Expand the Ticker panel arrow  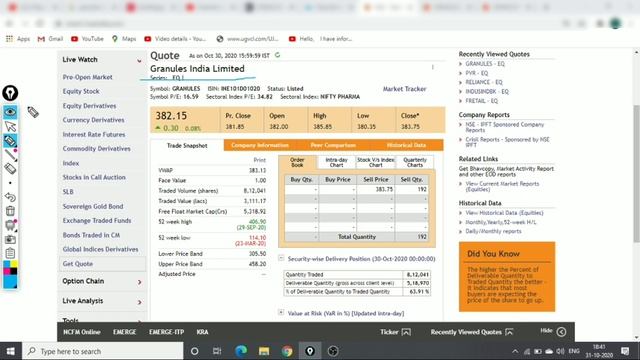coord(406,332)
